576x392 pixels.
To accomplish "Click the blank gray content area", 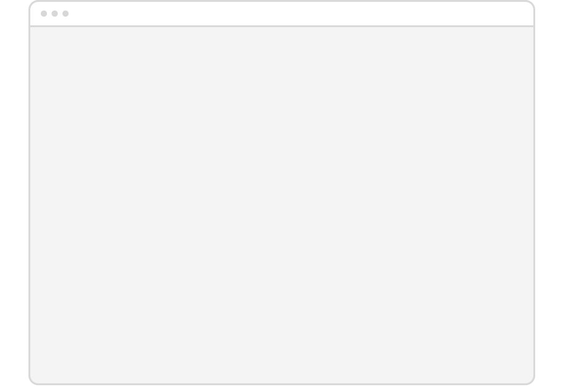I will coord(282,205).
